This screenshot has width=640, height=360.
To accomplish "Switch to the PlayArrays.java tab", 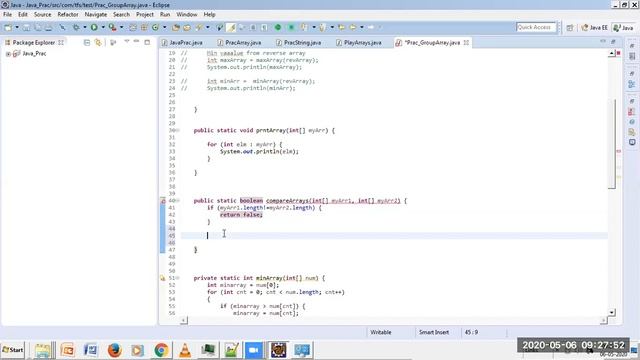I will click(359, 42).
